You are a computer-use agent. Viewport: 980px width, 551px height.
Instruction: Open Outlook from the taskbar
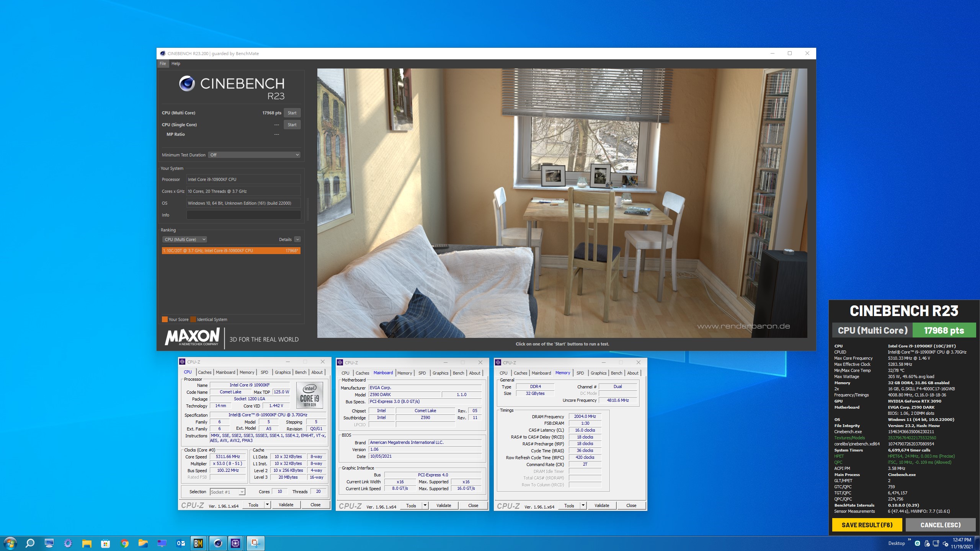click(x=181, y=543)
